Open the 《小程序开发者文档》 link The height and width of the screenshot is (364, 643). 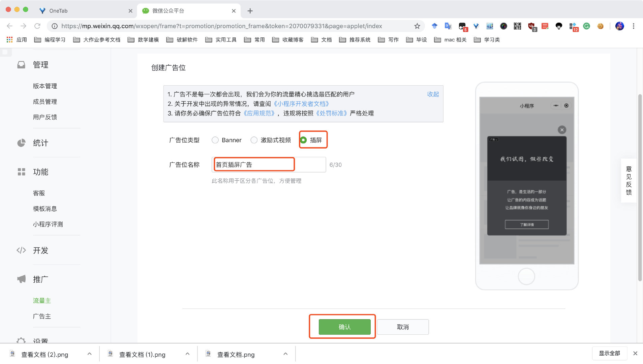point(303,104)
